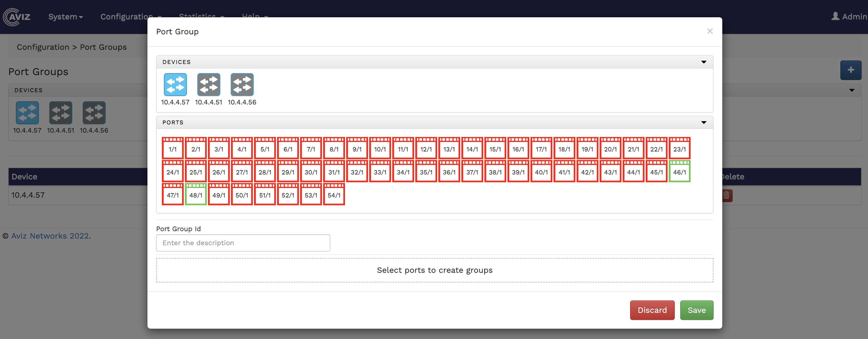This screenshot has width=868, height=339.
Task: Select port 54/1
Action: pos(334,194)
